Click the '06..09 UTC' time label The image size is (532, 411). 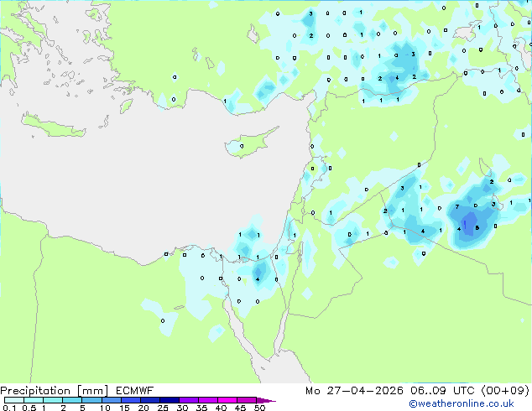[443, 391]
